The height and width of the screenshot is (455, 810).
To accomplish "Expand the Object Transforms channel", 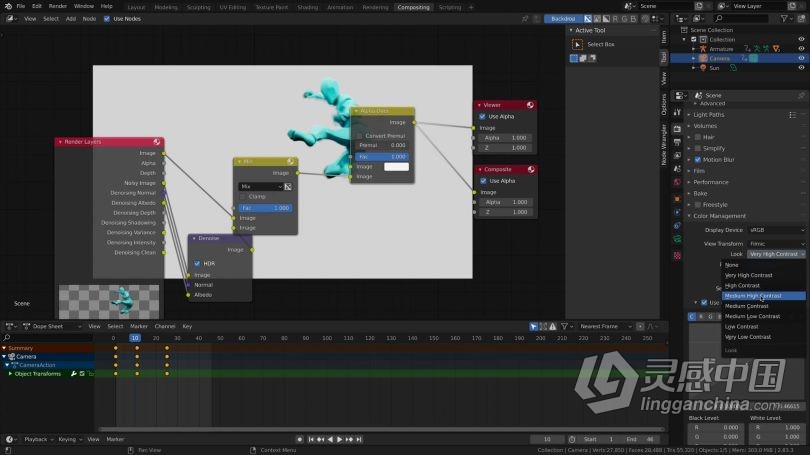I will pyautogui.click(x=10, y=374).
